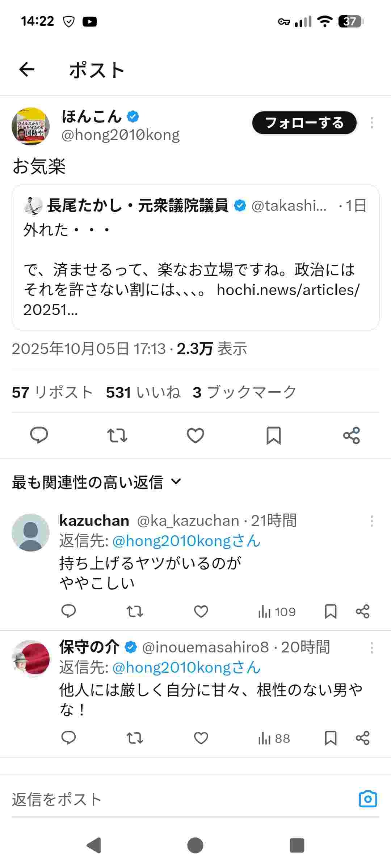This screenshot has width=391, height=868.
Task: Bookmark kazuchan's reply
Action: pyautogui.click(x=331, y=612)
